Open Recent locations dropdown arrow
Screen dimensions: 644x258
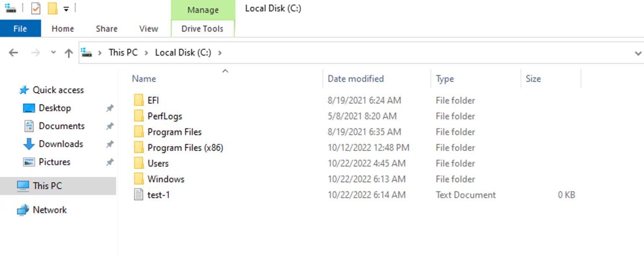(53, 53)
